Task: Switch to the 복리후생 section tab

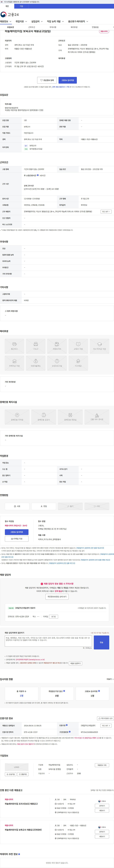Action: pos(74,27)
